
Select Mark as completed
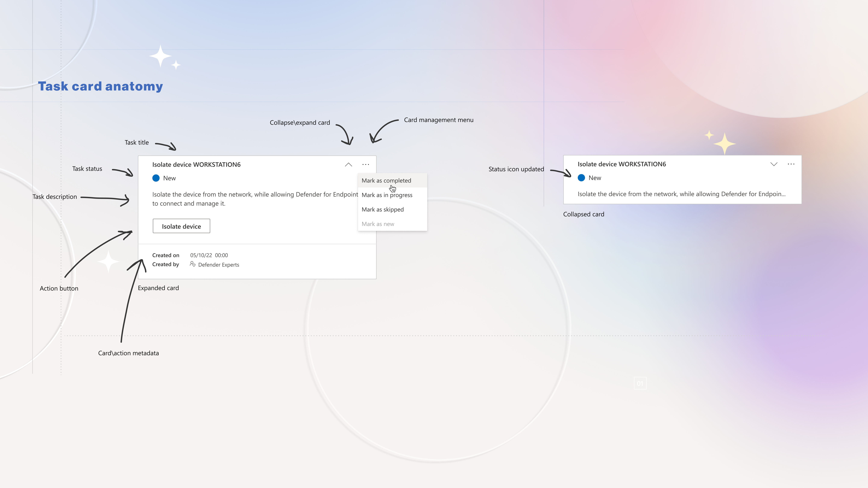[393, 181]
